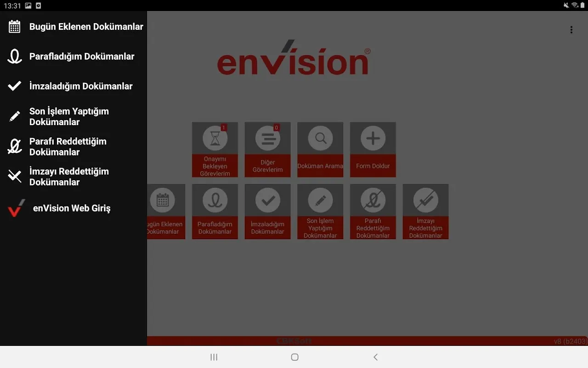The width and height of the screenshot is (588, 368).
Task: Tap the Parafı Reddettiğim Dokümanlar tile in the grid
Action: click(373, 212)
